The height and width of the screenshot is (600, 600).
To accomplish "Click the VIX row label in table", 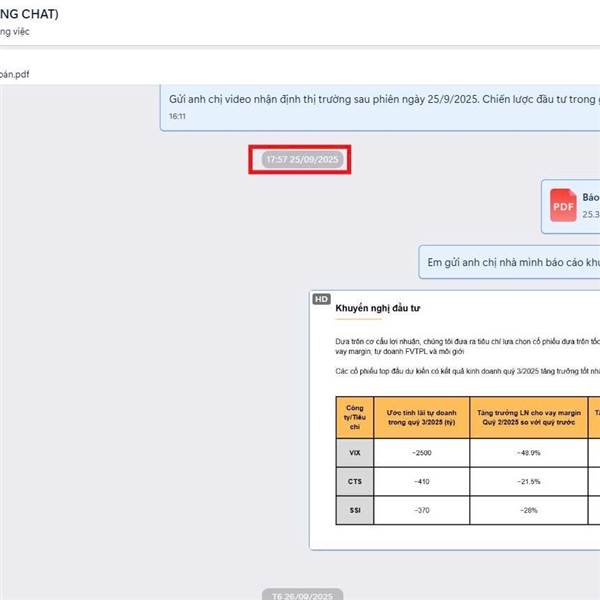I will pyautogui.click(x=354, y=453).
